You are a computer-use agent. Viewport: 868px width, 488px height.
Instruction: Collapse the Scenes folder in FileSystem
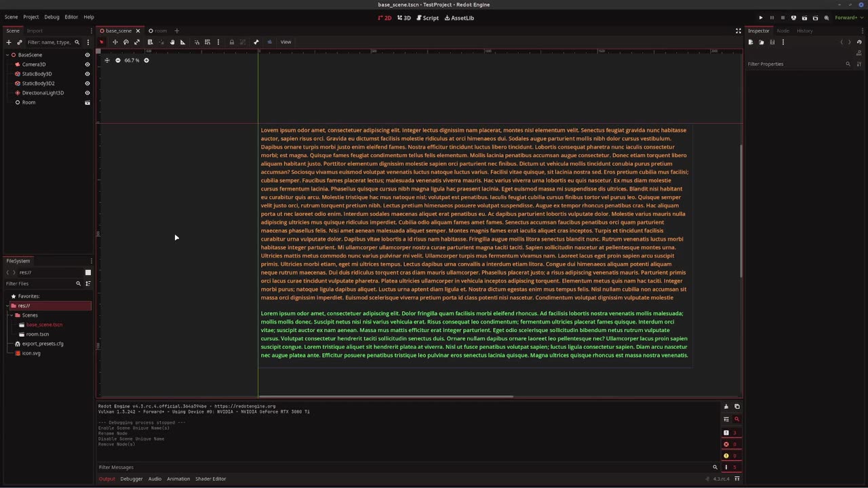(x=12, y=315)
